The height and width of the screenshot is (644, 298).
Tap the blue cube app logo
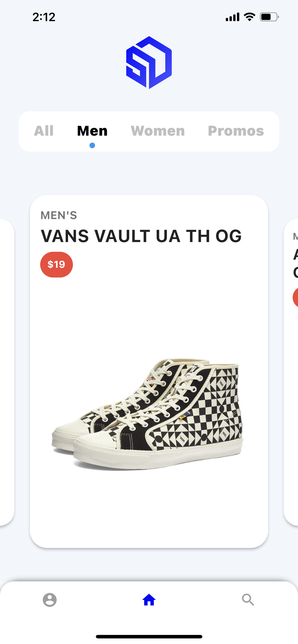149,62
